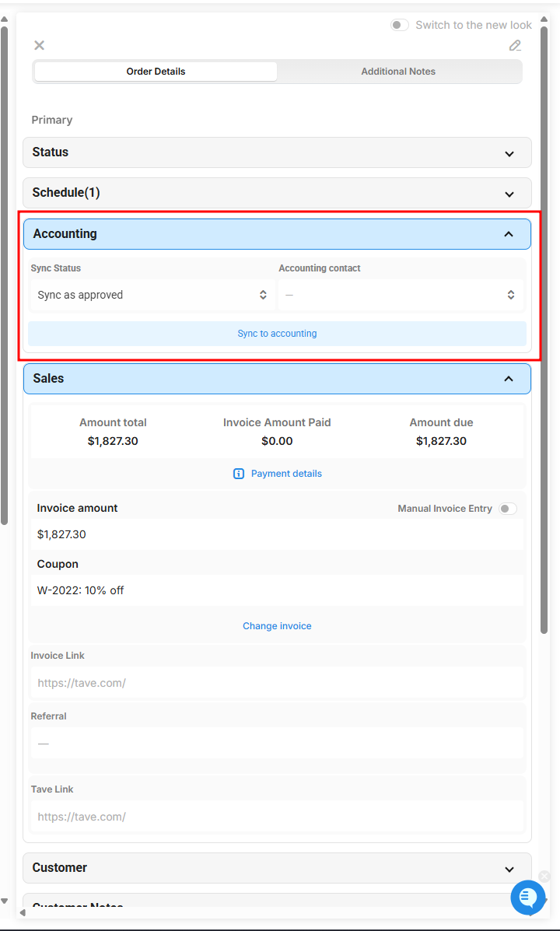Dismiss the chat bubble with its small X

pyautogui.click(x=544, y=877)
